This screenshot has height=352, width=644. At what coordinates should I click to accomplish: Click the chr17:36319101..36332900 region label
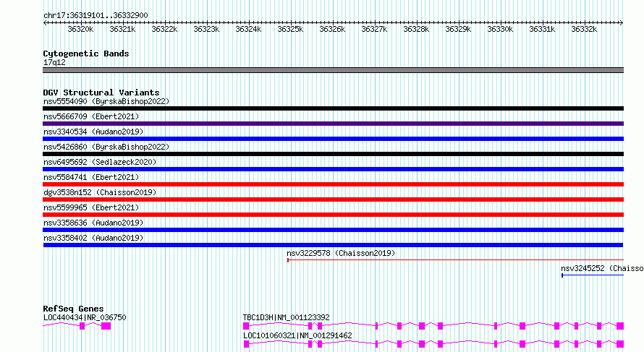pos(96,16)
